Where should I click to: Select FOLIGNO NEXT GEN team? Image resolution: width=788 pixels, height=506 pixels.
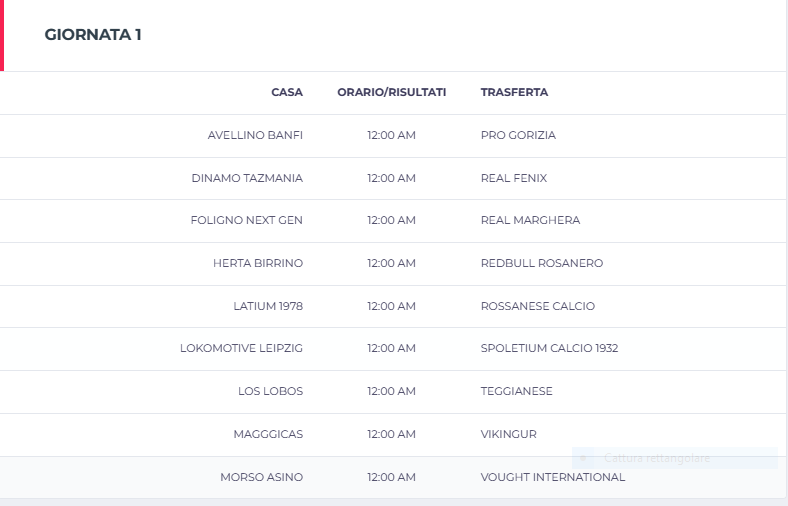pos(247,221)
